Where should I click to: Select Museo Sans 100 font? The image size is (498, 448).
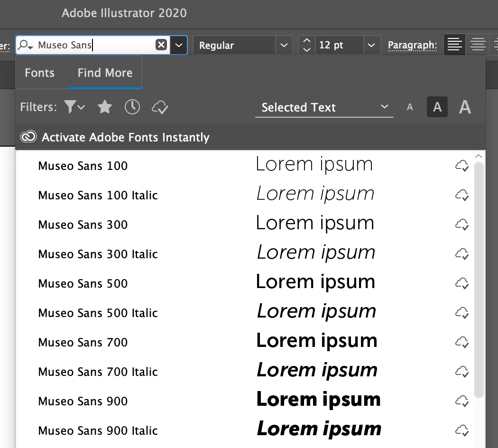[83, 166]
